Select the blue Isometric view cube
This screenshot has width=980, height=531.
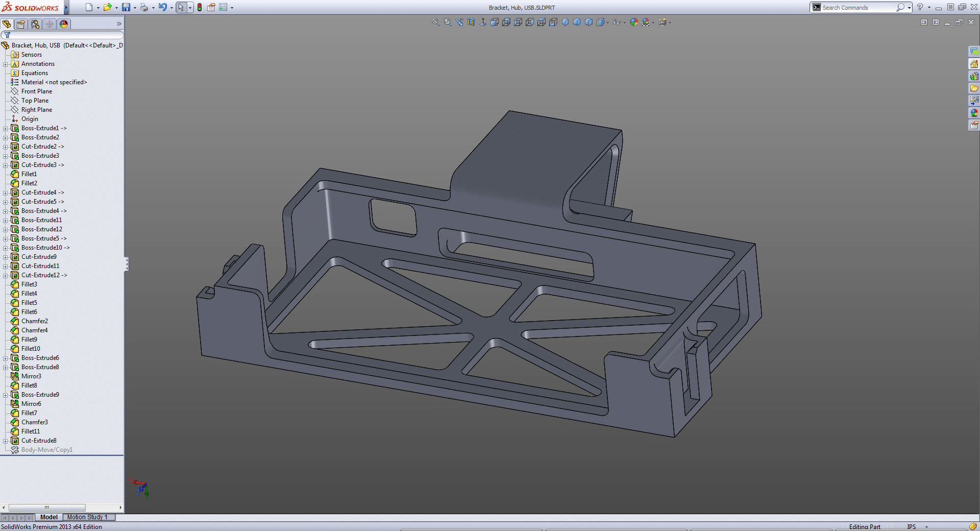565,22
